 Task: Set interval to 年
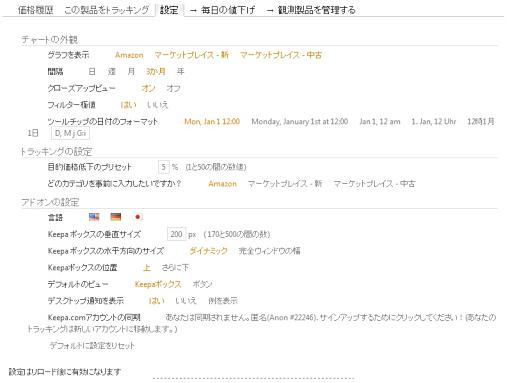pos(180,72)
